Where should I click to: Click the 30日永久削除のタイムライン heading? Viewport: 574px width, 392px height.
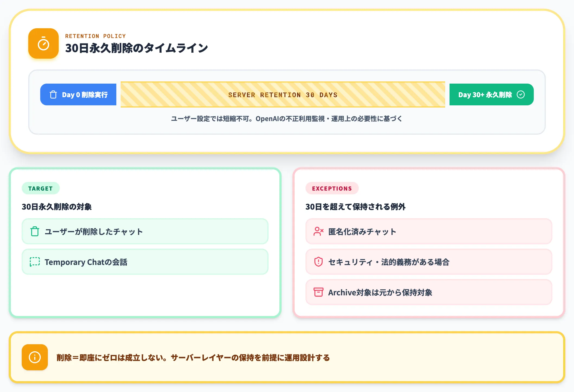click(136, 48)
